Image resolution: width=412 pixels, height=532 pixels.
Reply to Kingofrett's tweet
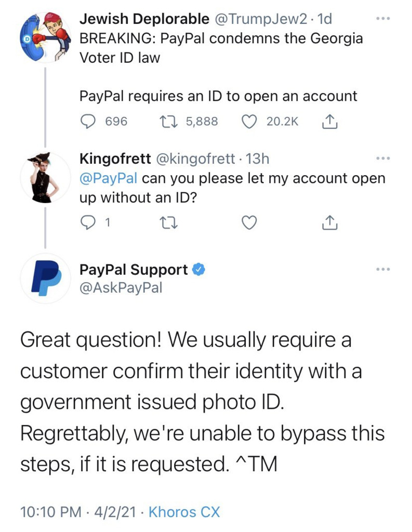(88, 222)
